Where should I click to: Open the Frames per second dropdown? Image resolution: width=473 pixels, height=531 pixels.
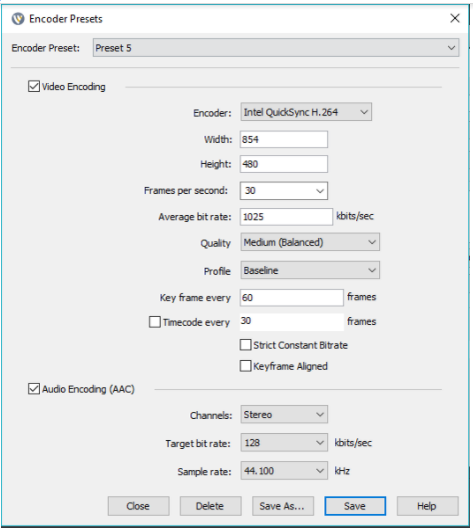coord(284,191)
